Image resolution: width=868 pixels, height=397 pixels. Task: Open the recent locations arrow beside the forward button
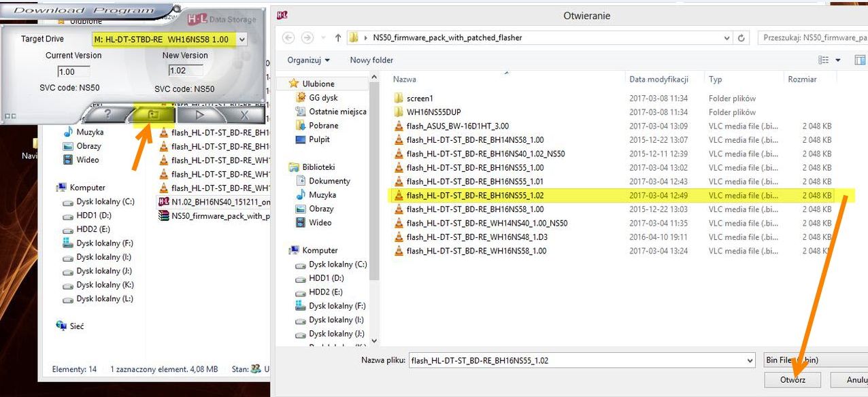pos(323,38)
